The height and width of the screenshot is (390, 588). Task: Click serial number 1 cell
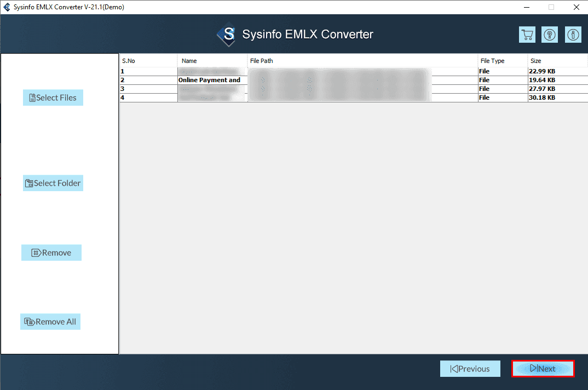pyautogui.click(x=148, y=71)
